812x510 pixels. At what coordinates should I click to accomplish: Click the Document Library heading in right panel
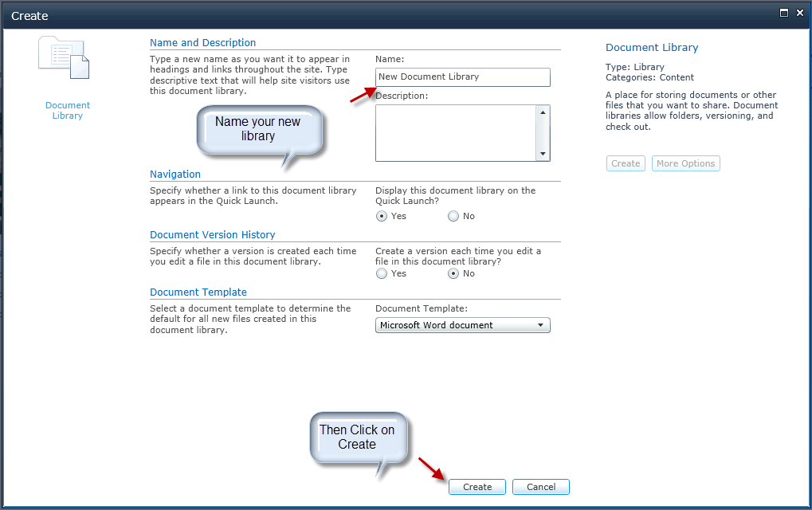(651, 48)
